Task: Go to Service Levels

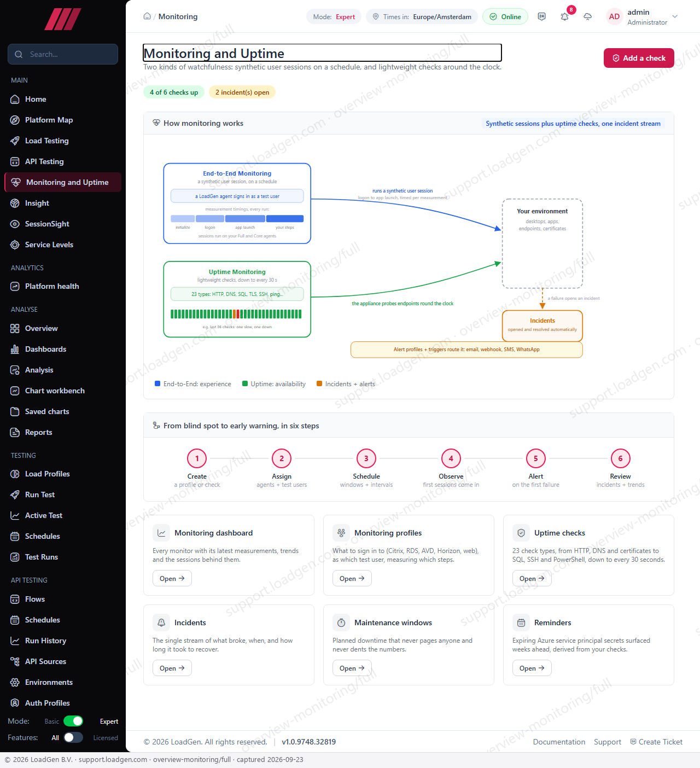Action: (63, 245)
